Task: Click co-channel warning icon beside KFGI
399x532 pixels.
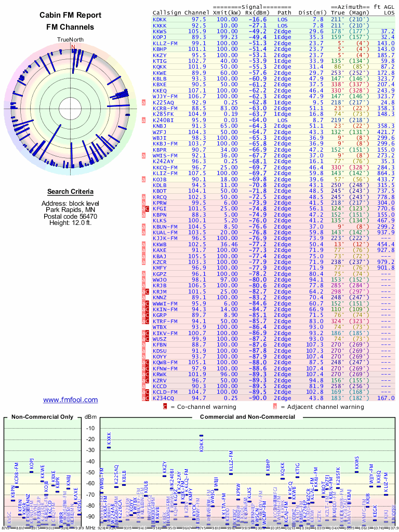Action: 148,208
